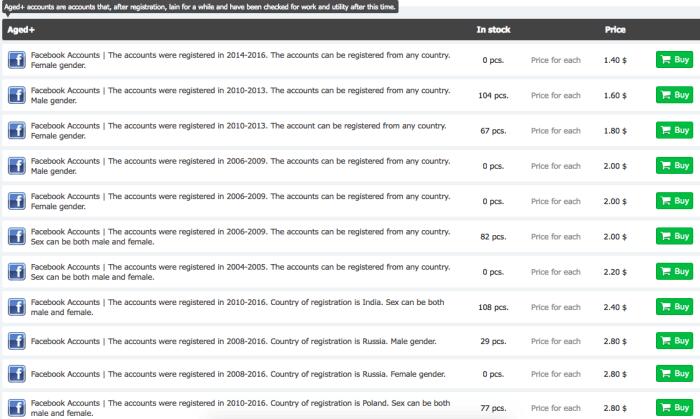Click Facebook icon for 2014-2016 female accounts
This screenshot has height=419, width=700.
coord(16,60)
